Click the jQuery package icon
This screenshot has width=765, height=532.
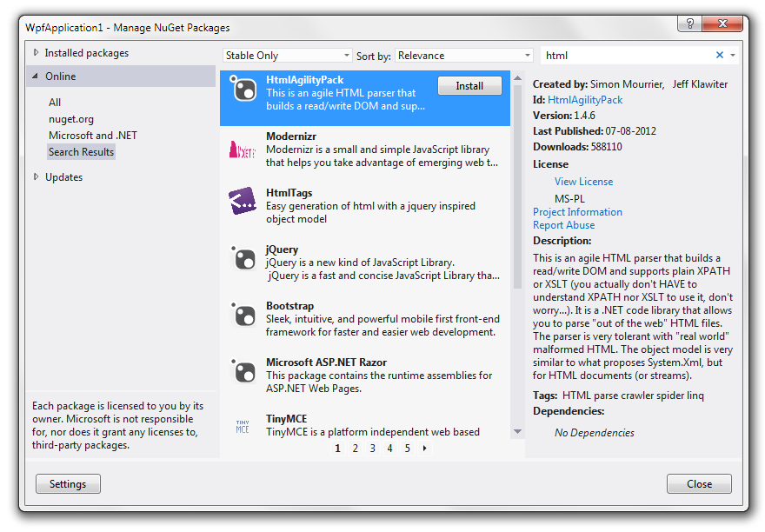[243, 257]
